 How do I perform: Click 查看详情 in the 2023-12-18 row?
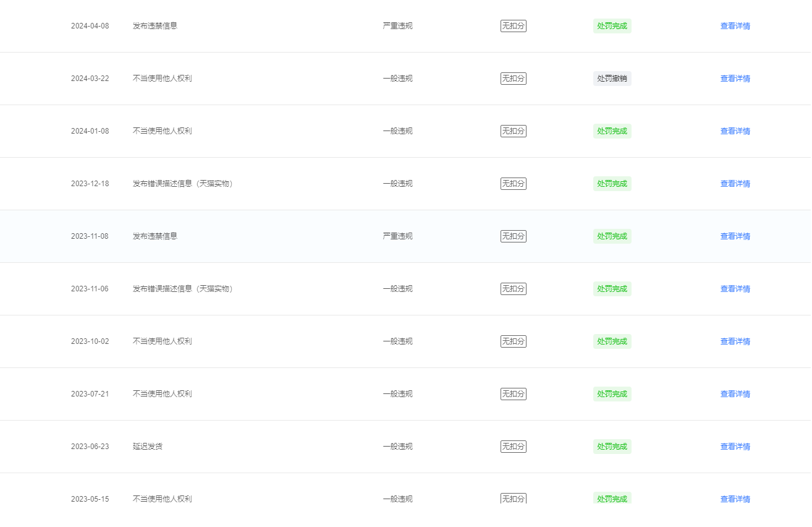735,184
